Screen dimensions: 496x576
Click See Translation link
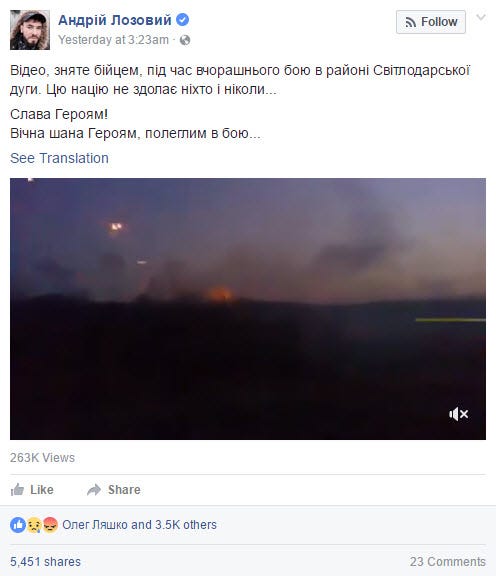(59, 158)
